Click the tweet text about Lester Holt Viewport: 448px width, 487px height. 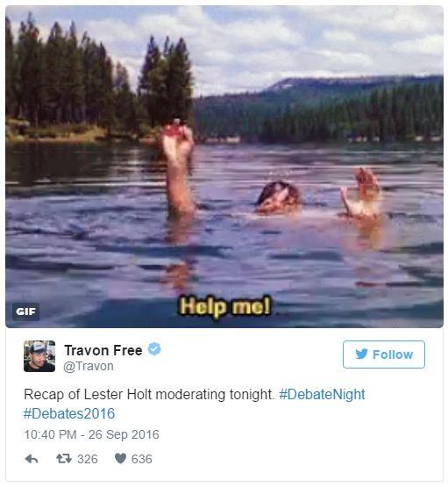tap(149, 395)
